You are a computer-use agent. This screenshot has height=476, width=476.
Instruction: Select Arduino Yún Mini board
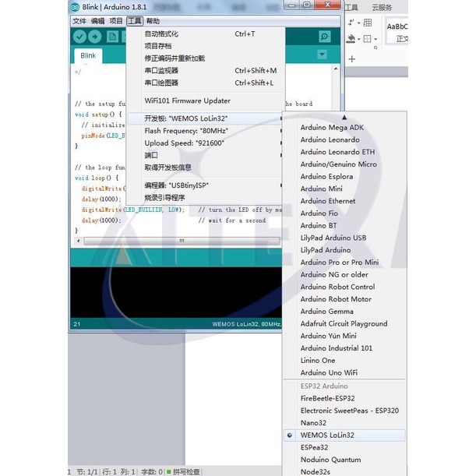(344, 336)
